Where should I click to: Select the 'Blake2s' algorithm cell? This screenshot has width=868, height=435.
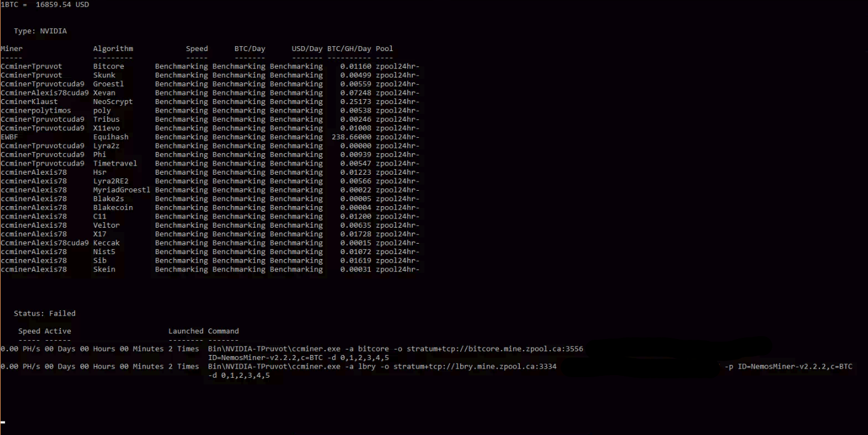coord(108,199)
